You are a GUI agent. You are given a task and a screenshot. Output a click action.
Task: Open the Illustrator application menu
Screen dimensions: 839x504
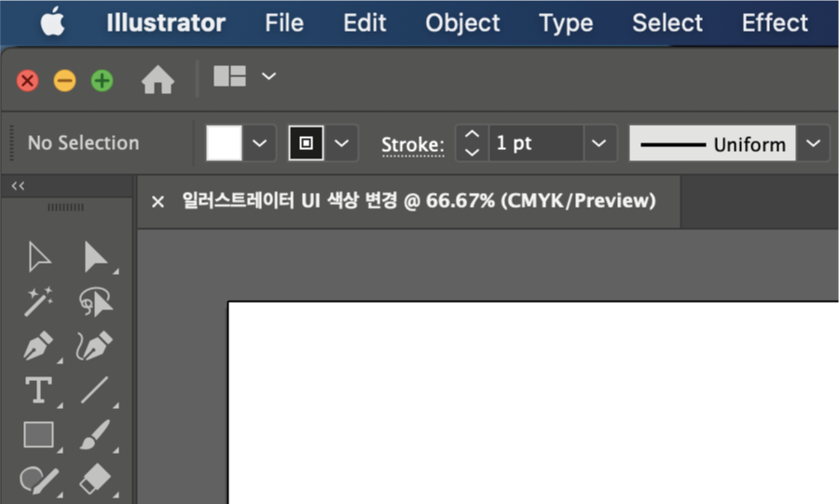166,23
